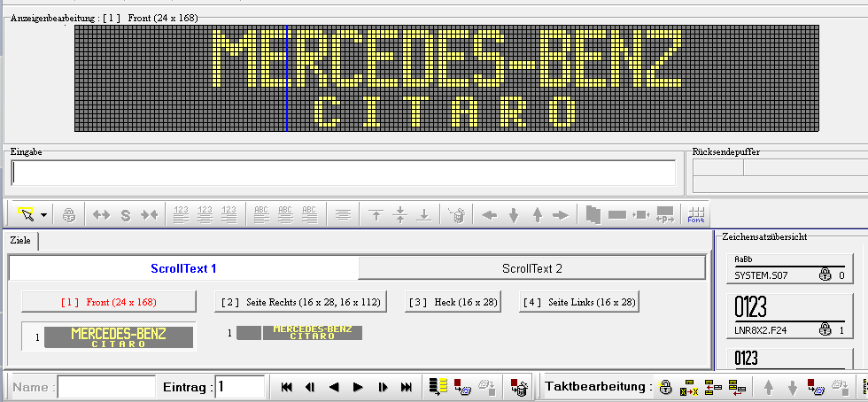This screenshot has width=868, height=402.
Task: Select the ScrollText 1 tab
Action: 184,269
